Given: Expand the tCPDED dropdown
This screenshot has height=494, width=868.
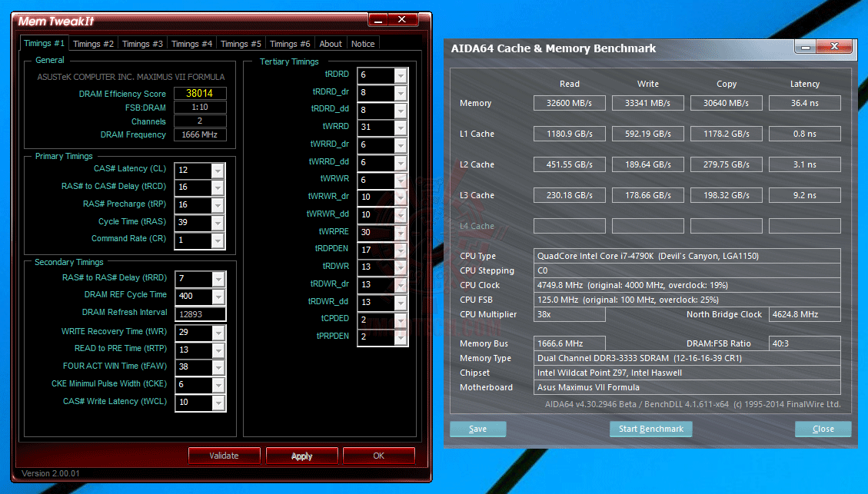Looking at the screenshot, I should pos(401,320).
